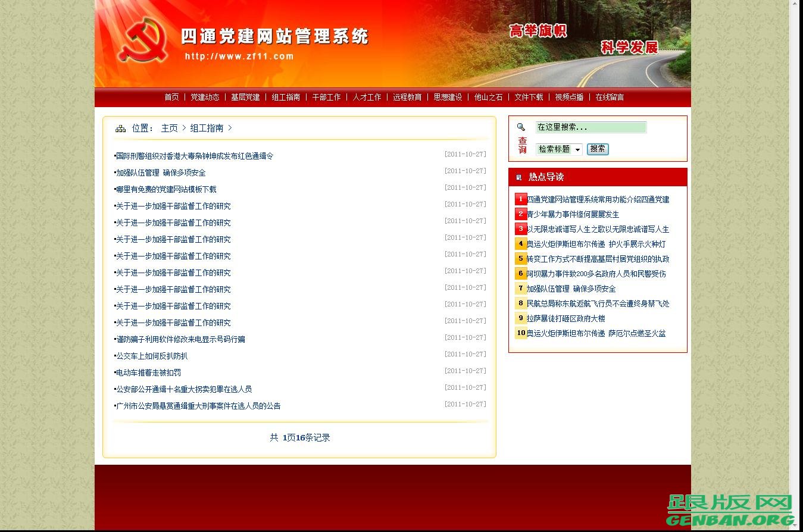
Task: Click the red number 3 ranking badge
Action: point(520,229)
